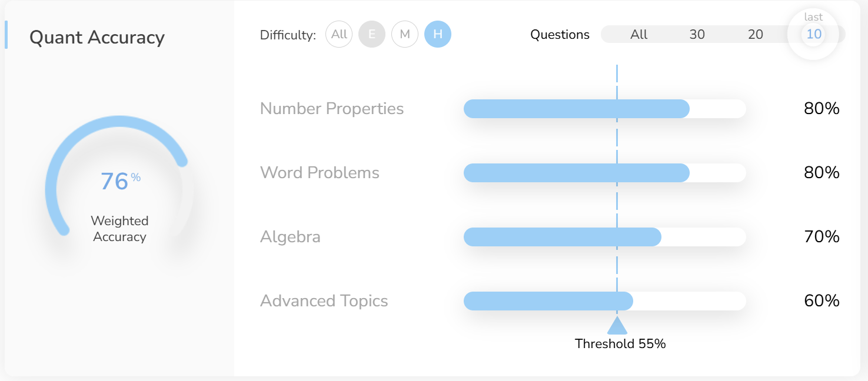Select last 10 questions knob
868x381 pixels.
click(813, 35)
